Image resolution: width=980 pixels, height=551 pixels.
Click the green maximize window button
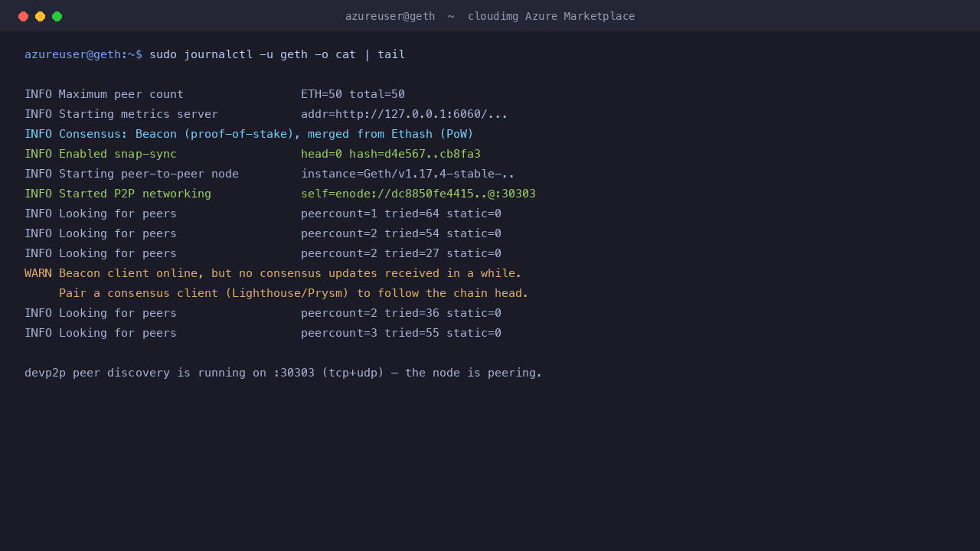pyautogui.click(x=57, y=16)
